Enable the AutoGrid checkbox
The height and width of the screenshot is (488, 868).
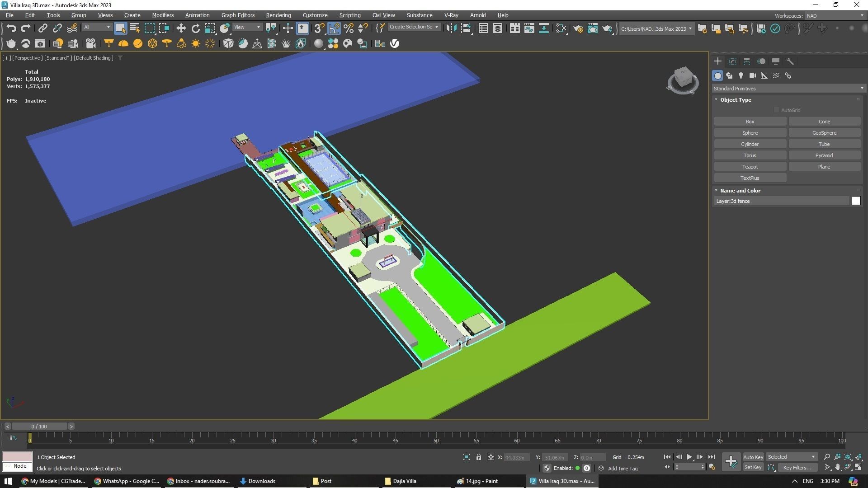776,110
